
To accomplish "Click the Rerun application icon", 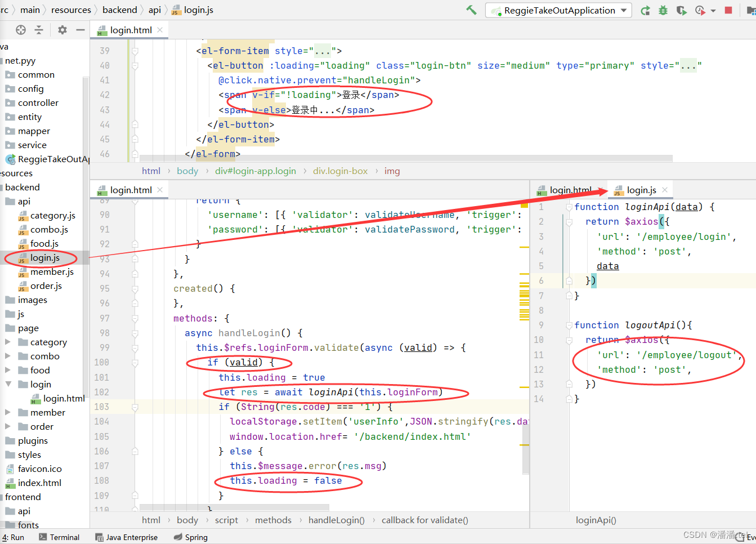I will pos(646,10).
